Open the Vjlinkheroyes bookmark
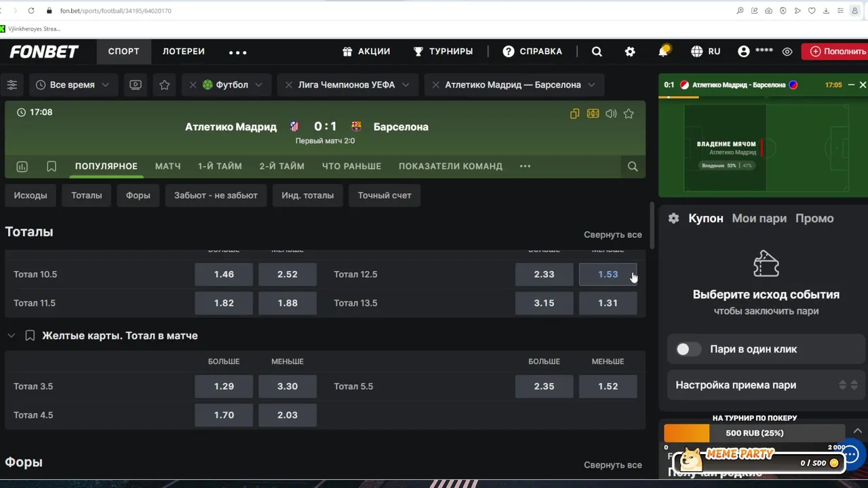 pyautogui.click(x=31, y=28)
